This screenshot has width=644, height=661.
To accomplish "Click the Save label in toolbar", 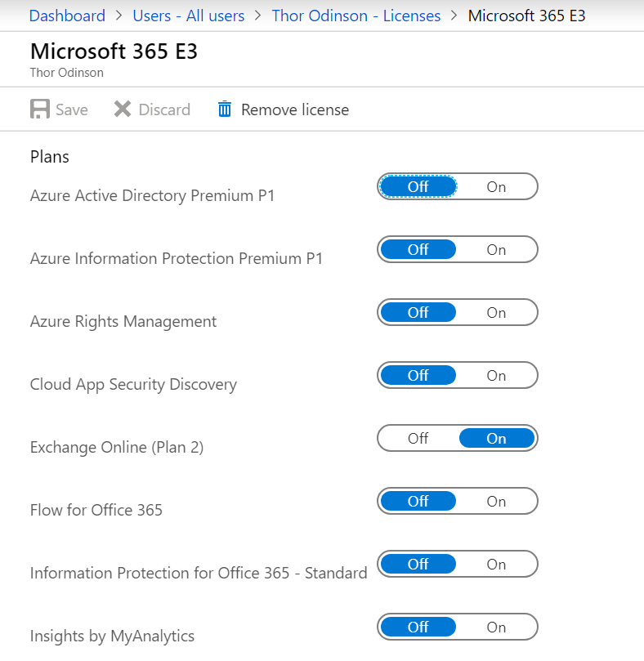I will [72, 109].
